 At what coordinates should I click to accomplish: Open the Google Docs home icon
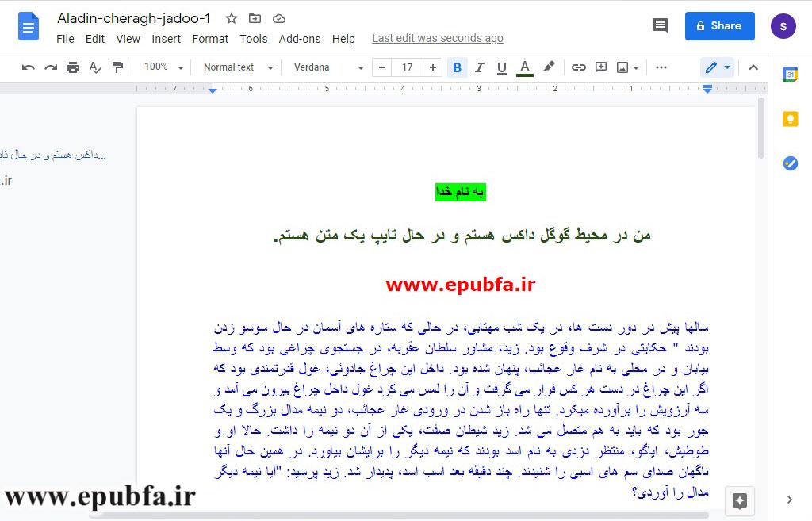[x=28, y=26]
